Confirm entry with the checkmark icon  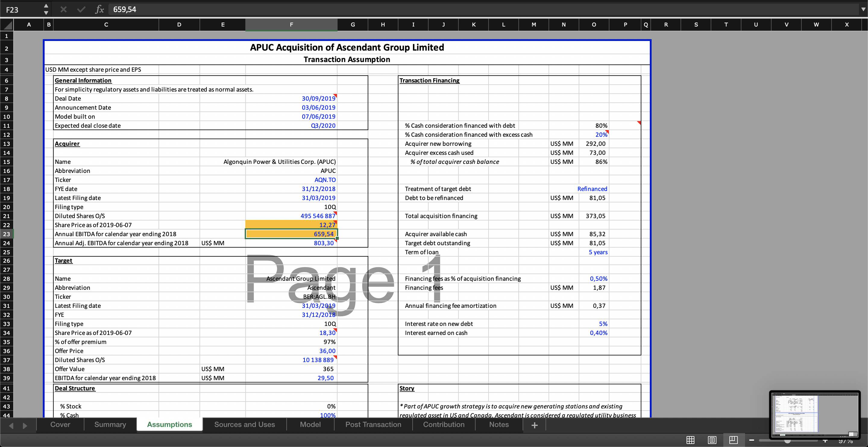click(81, 9)
